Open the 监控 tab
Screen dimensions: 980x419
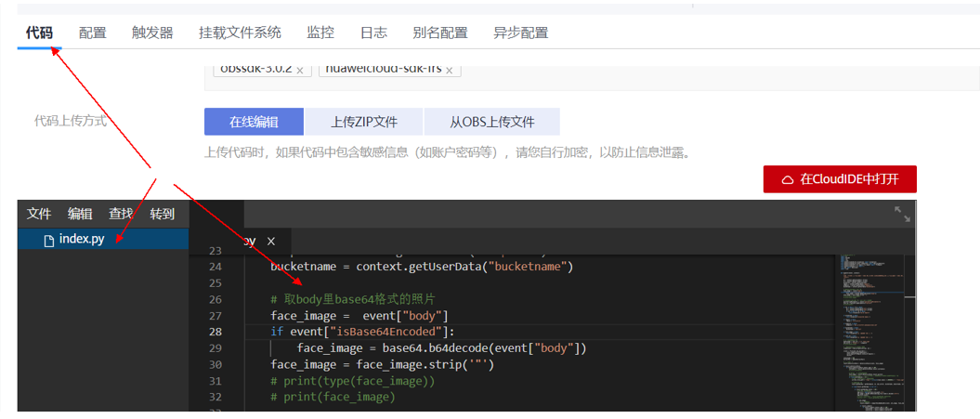[x=320, y=33]
